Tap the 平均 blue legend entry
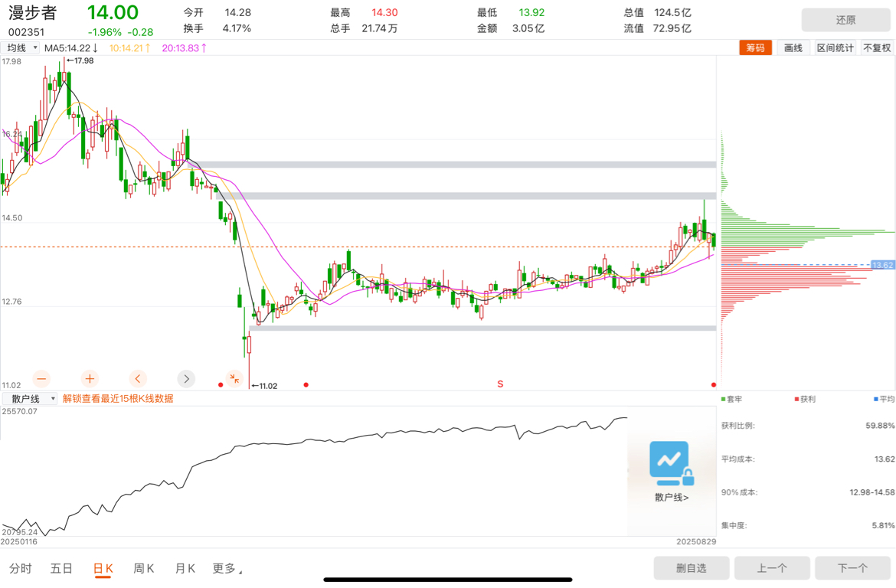This screenshot has height=588, width=896. point(884,400)
